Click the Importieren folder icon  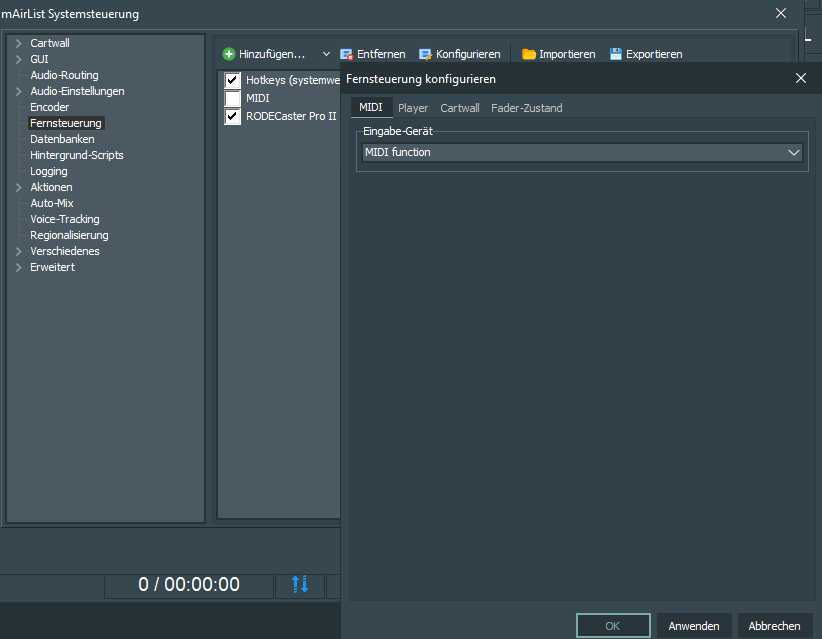coord(529,54)
